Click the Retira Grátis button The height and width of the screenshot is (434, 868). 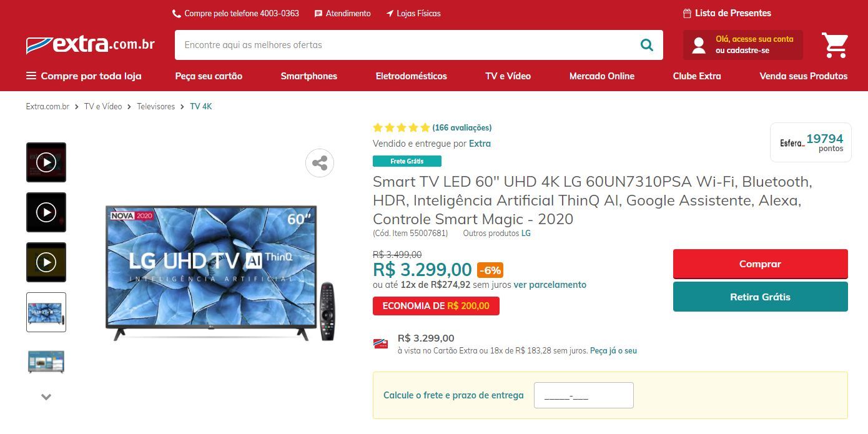coord(760,297)
